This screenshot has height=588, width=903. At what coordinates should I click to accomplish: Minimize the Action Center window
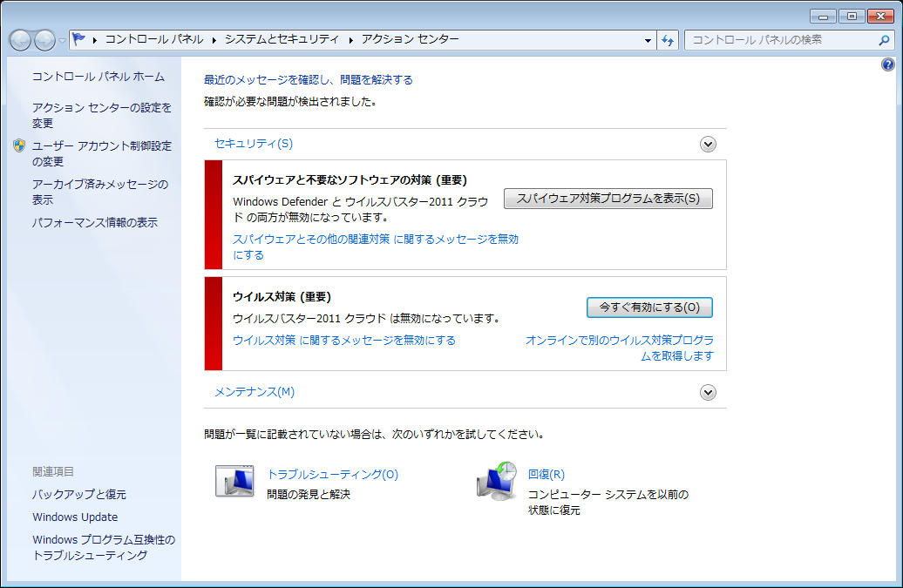(x=823, y=16)
